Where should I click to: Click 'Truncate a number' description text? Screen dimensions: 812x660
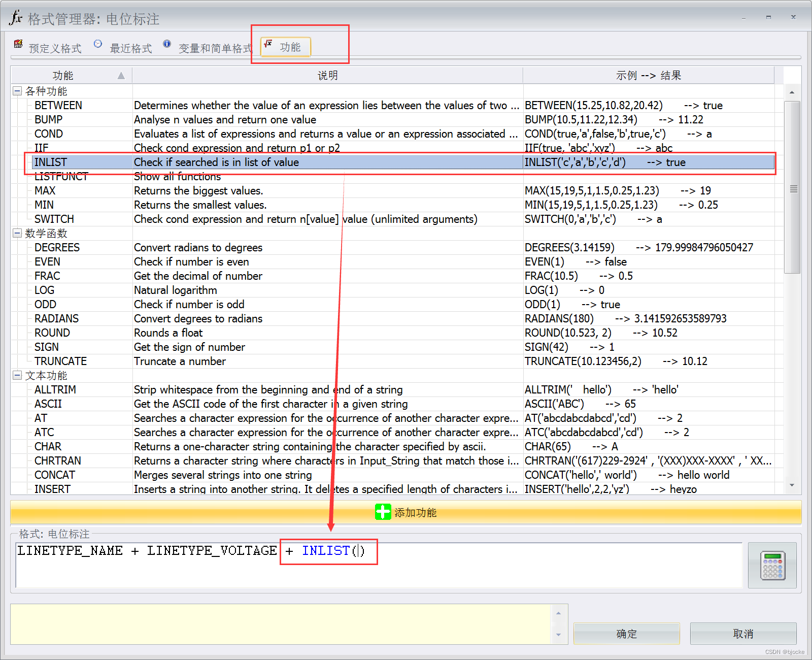coord(180,361)
